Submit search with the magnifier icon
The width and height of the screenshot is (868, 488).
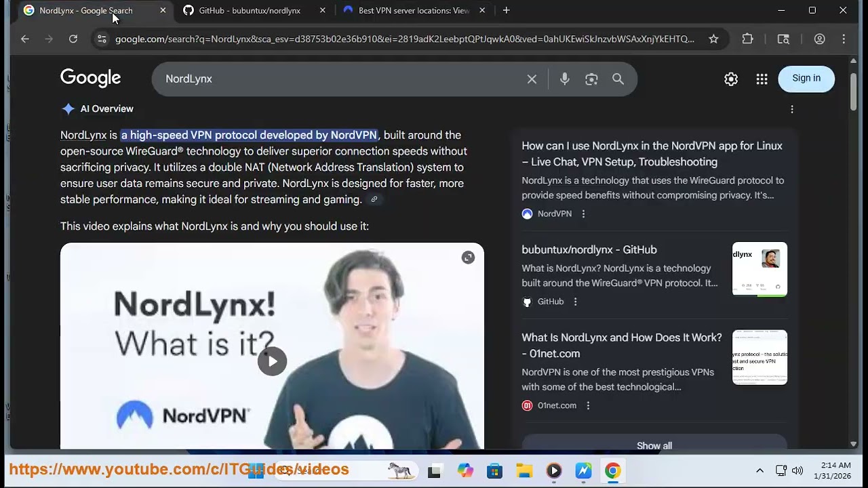[x=618, y=79]
